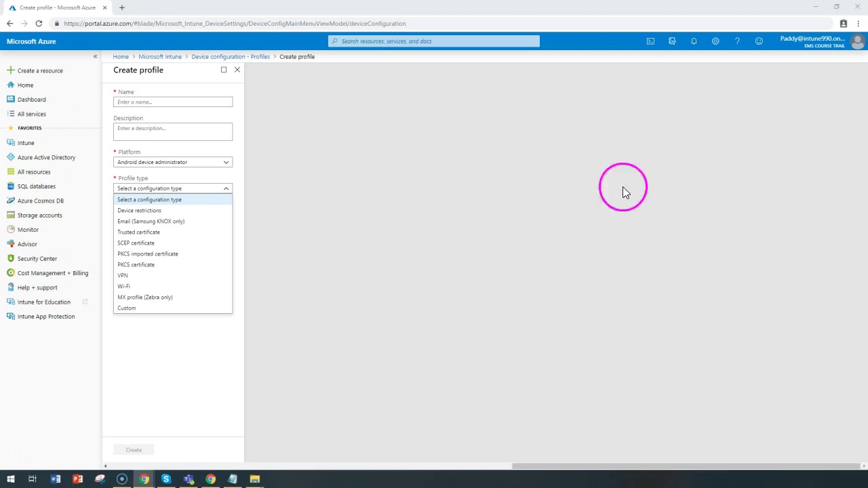
Task: Go to Microsoft Intune breadcrumb
Action: pos(160,57)
